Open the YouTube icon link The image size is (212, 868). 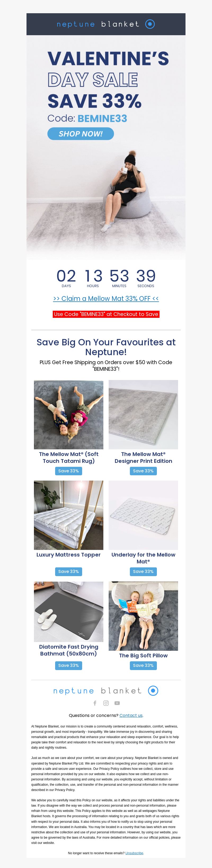(x=117, y=703)
